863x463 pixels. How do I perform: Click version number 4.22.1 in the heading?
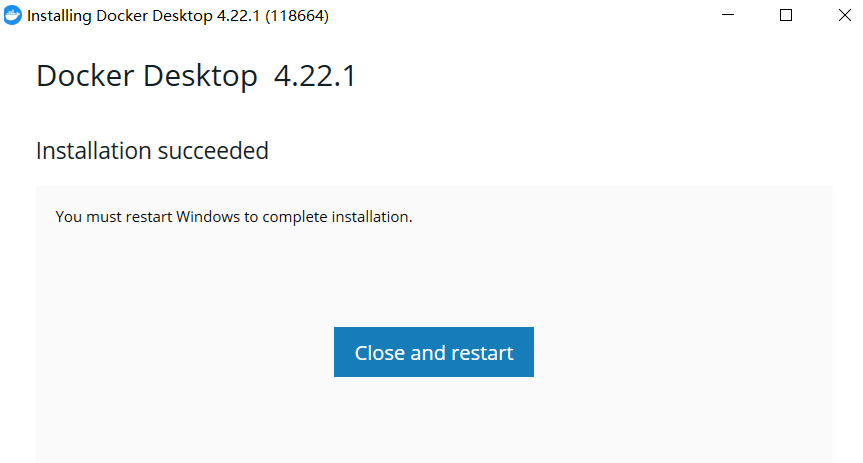pyautogui.click(x=315, y=77)
